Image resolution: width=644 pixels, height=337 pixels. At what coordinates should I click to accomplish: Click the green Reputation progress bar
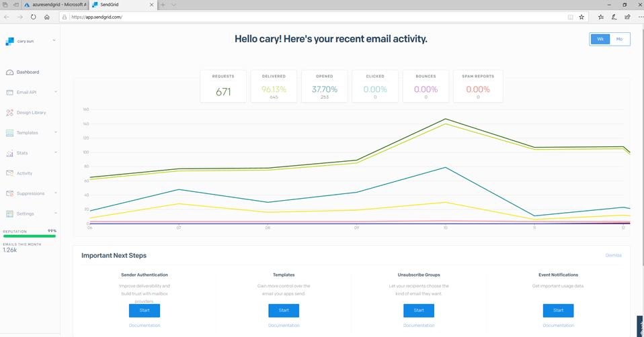pos(30,236)
